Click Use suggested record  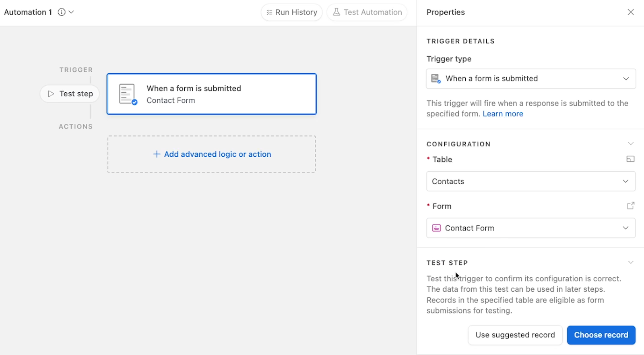515,335
